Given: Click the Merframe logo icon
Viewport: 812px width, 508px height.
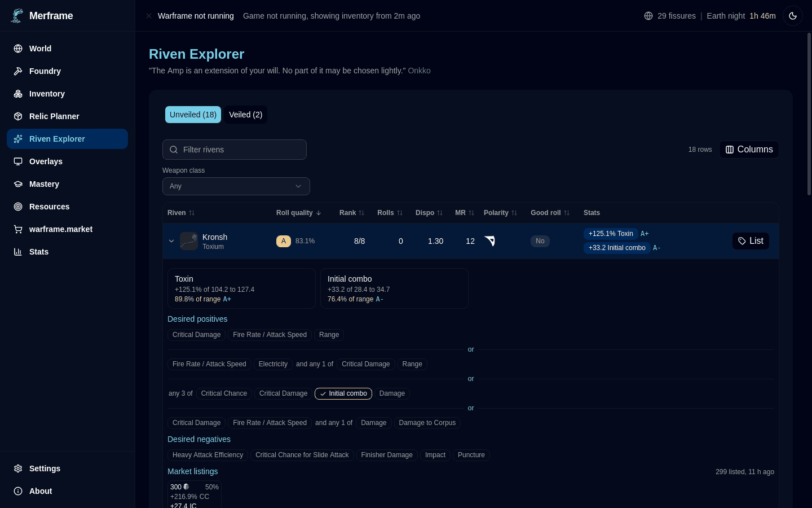Looking at the screenshot, I should click(x=17, y=16).
